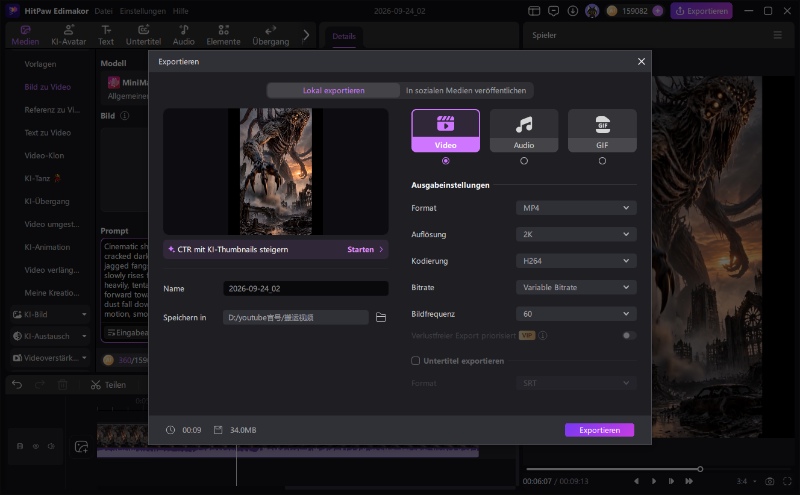Click the player progress slider handle
Viewport: 800px width, 495px height.
[700, 469]
